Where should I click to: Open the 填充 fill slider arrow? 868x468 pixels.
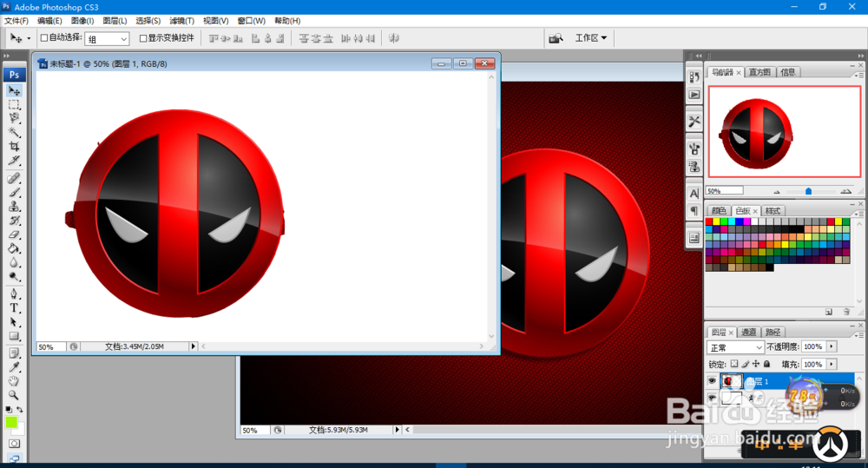coord(832,365)
